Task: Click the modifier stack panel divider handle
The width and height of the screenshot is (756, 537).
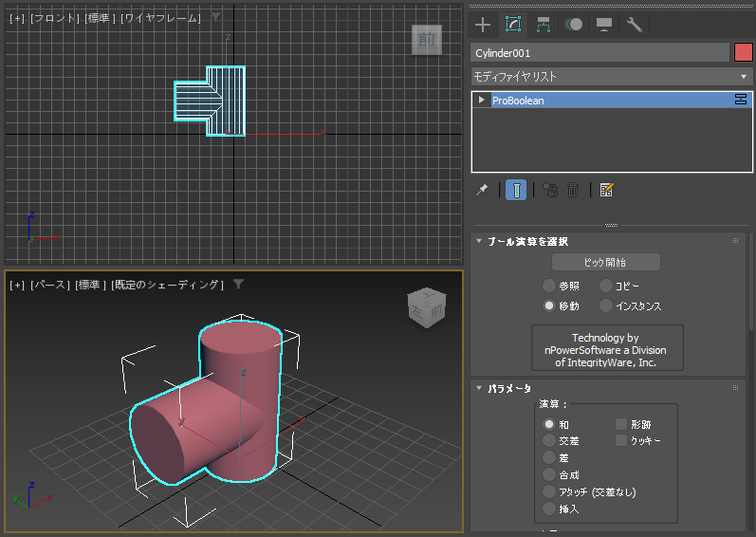Action: point(611,225)
